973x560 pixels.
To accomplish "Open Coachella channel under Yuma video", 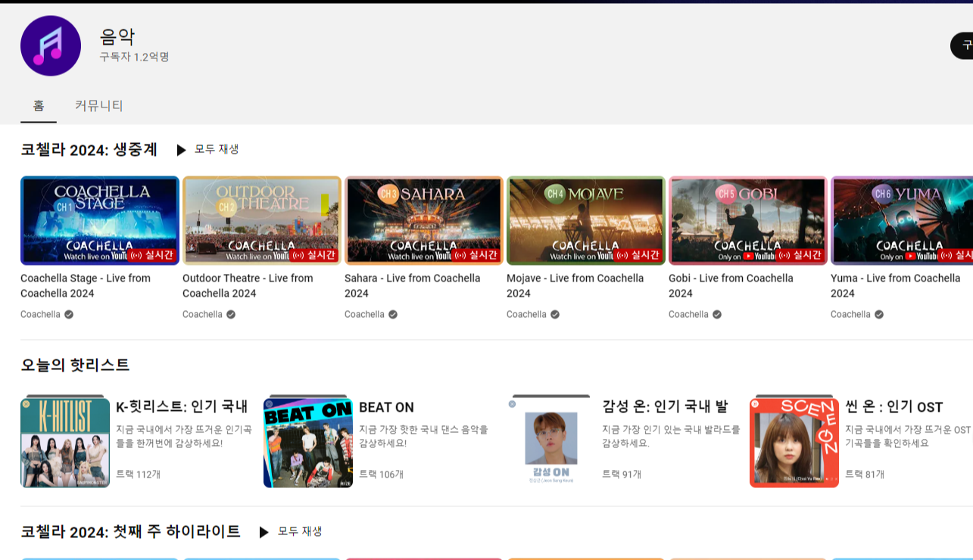I will point(850,314).
